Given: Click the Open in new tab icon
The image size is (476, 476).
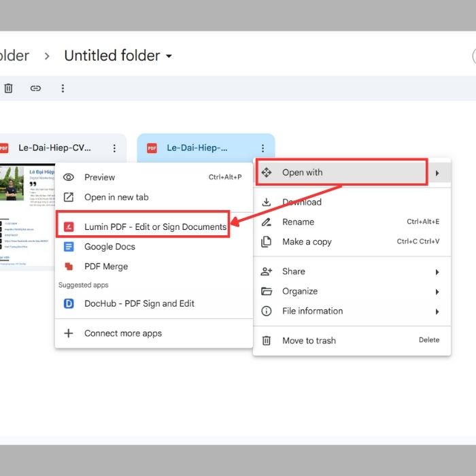Looking at the screenshot, I should [x=69, y=197].
